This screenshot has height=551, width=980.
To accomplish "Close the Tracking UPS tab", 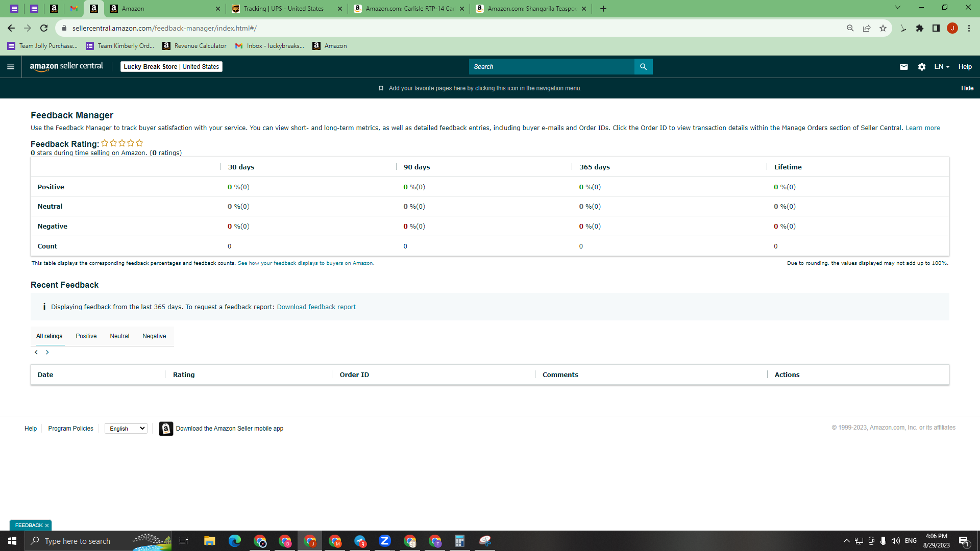I will click(340, 9).
